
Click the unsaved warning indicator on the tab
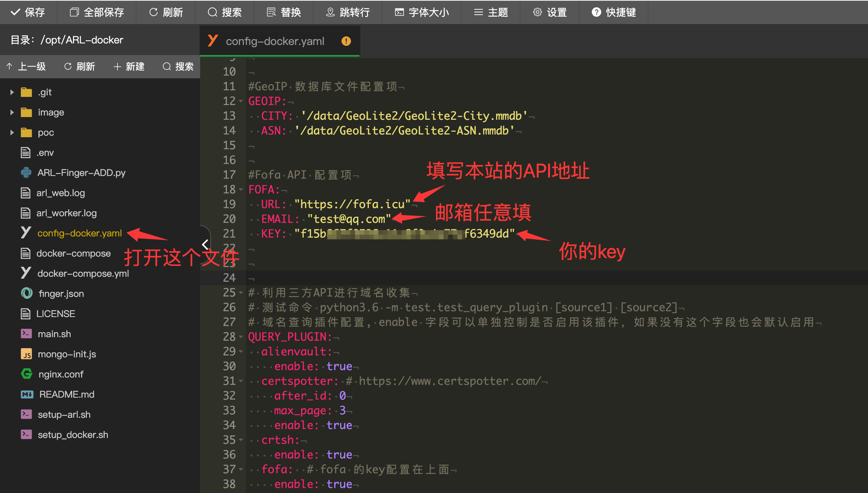(346, 41)
